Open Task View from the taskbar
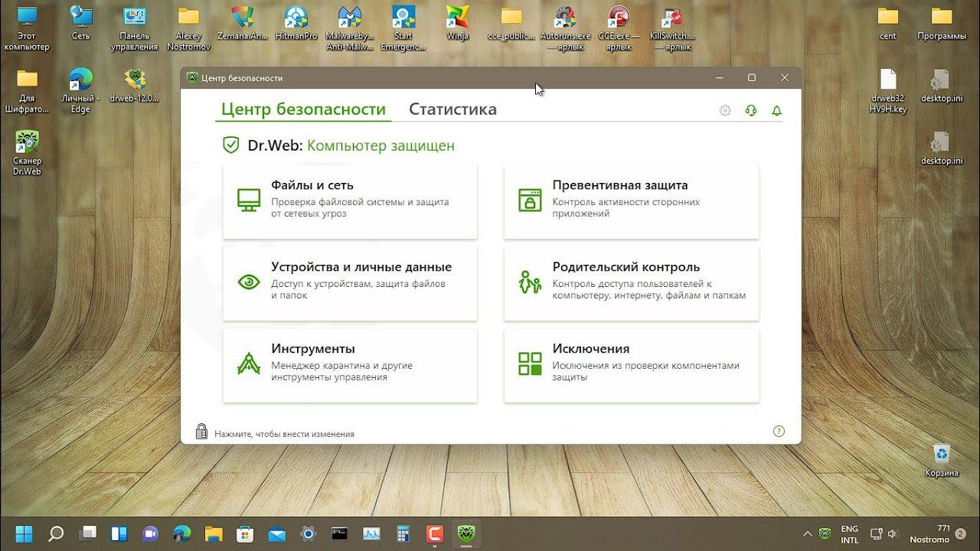 [88, 533]
